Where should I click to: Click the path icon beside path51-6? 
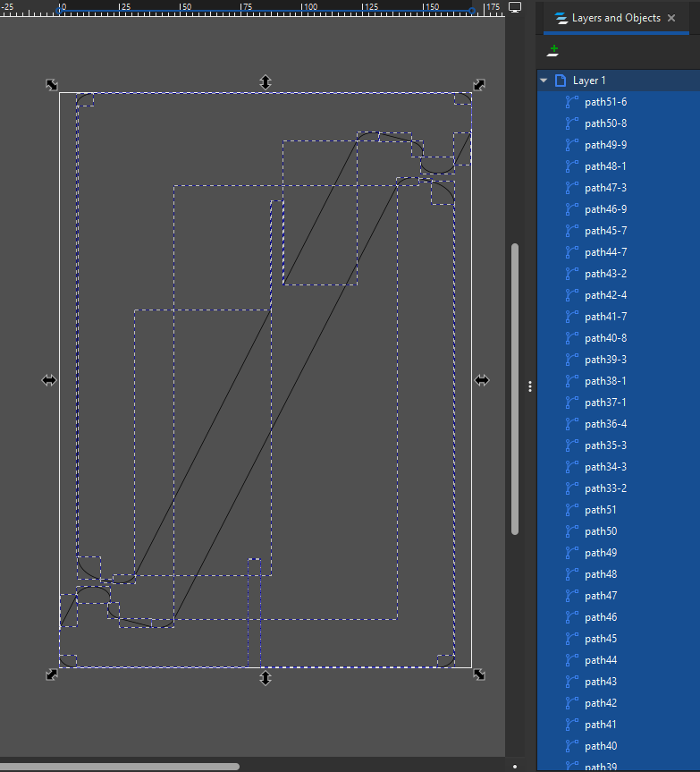(x=572, y=102)
